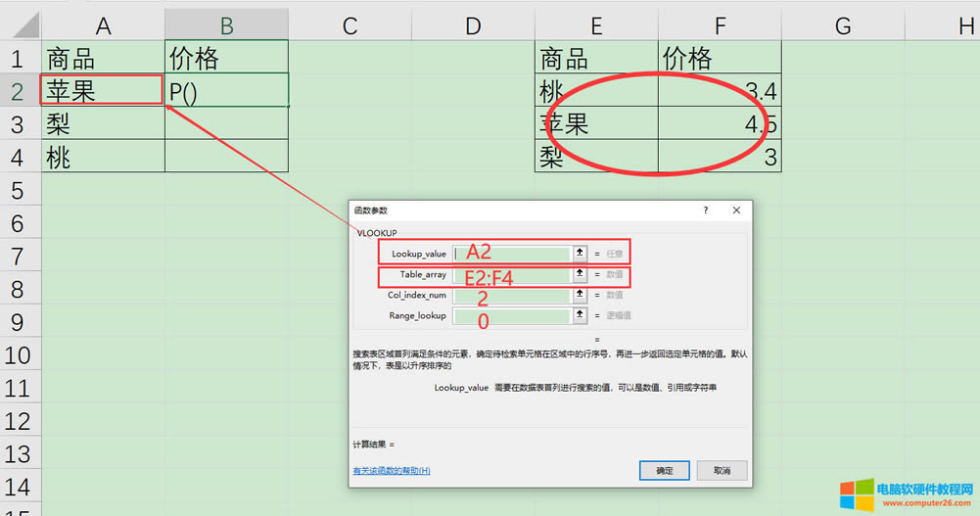Focus the Lookup_value input field

pos(511,254)
